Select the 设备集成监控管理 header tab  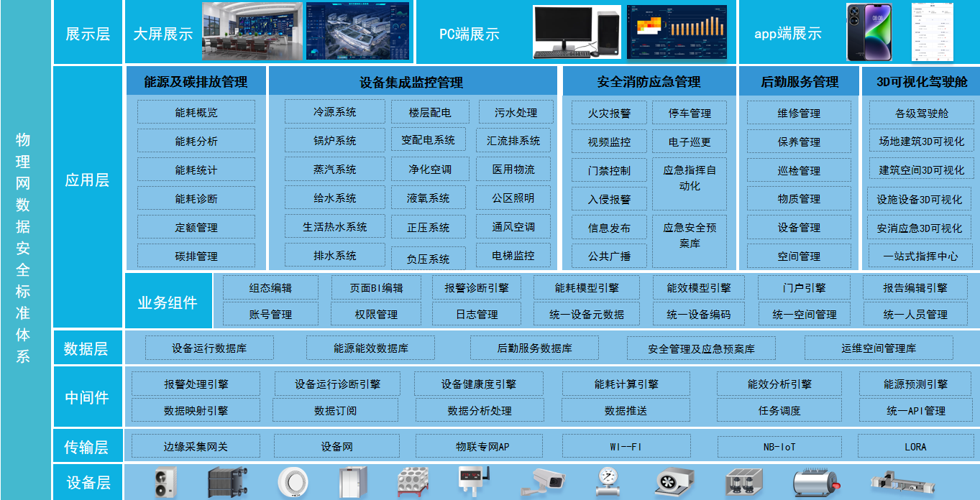(412, 82)
